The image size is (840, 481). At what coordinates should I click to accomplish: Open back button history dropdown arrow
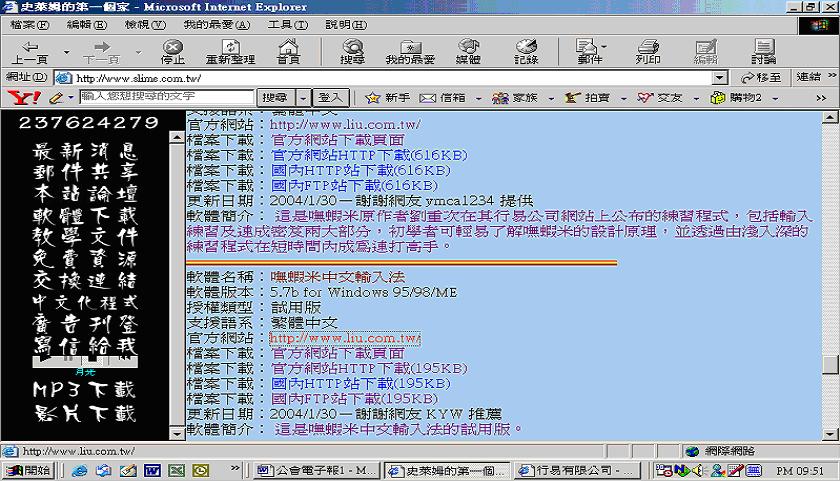click(66, 52)
